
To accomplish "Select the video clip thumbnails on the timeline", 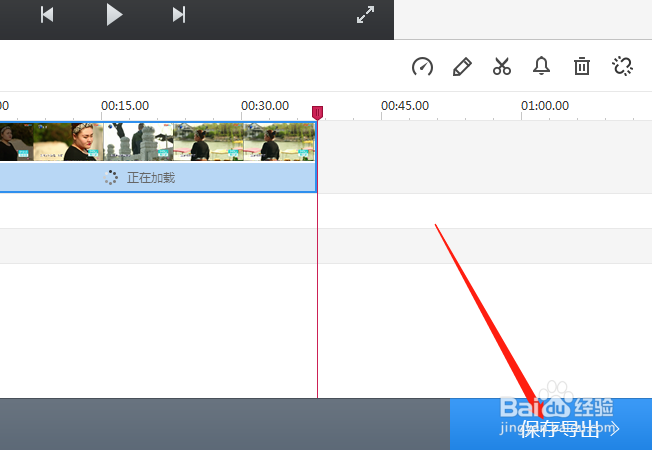I will [x=158, y=142].
